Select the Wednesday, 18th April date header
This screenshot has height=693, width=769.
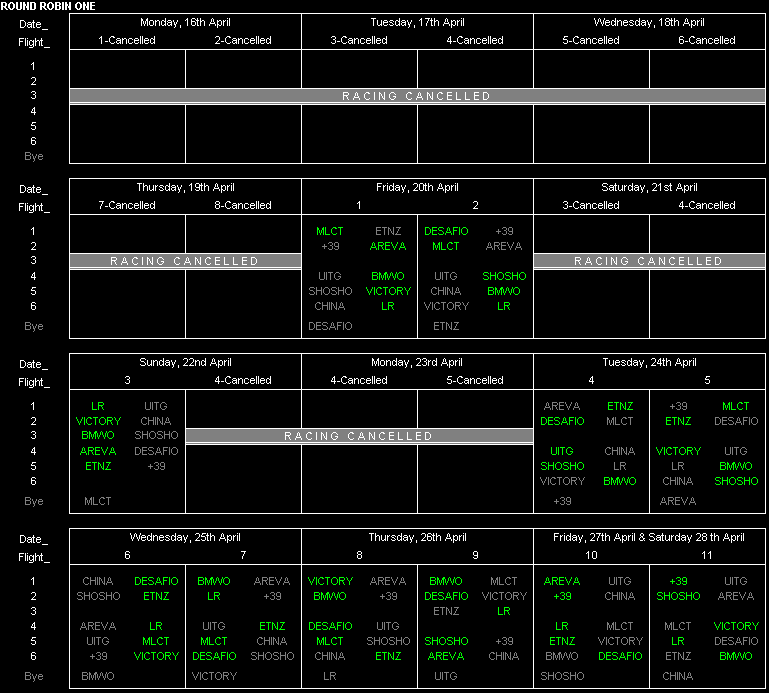(x=649, y=22)
